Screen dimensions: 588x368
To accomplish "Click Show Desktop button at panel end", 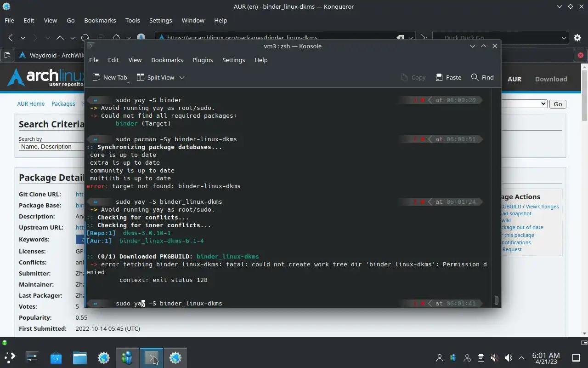I will (x=576, y=358).
